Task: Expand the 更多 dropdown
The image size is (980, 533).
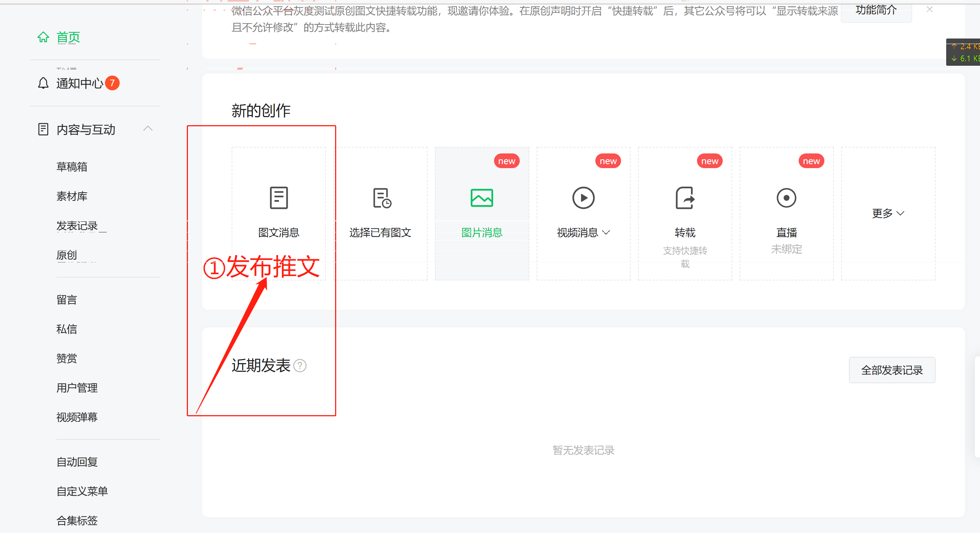Action: (888, 213)
